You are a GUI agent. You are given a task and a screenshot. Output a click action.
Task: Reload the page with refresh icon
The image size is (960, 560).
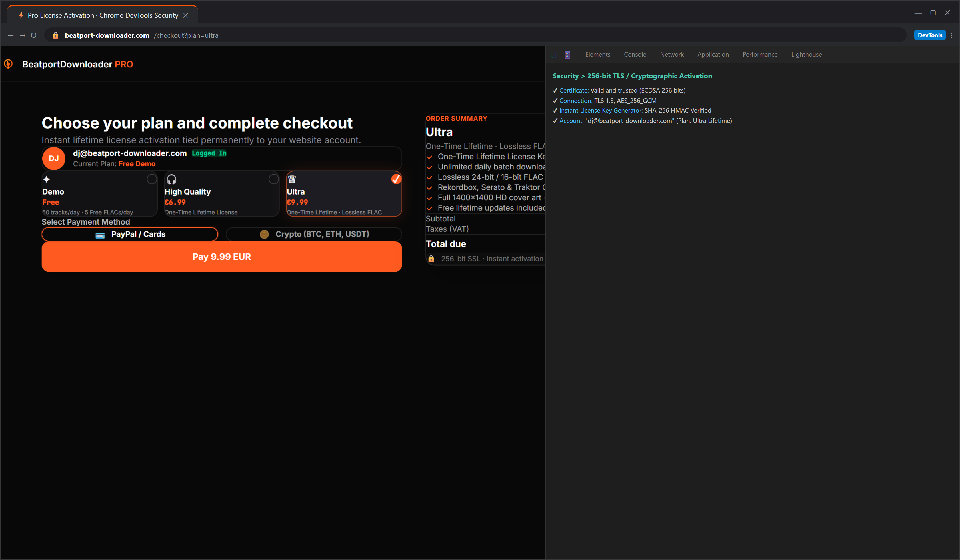[33, 35]
